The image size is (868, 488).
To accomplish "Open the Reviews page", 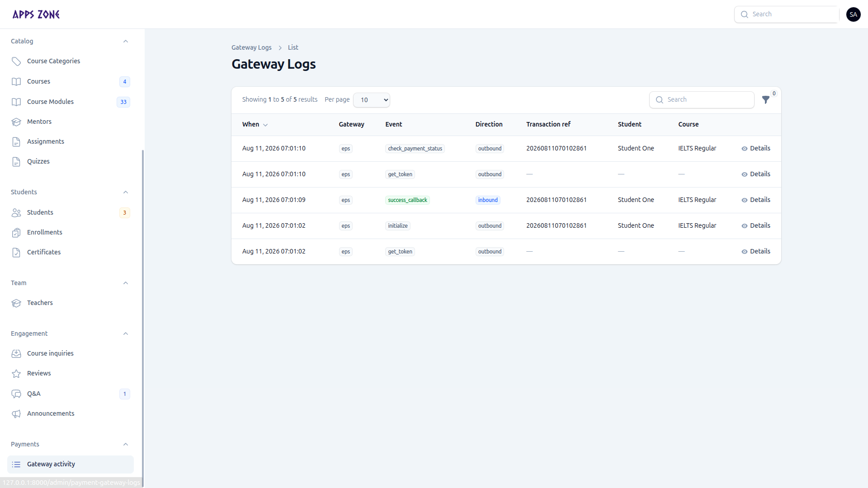I will coord(71,373).
